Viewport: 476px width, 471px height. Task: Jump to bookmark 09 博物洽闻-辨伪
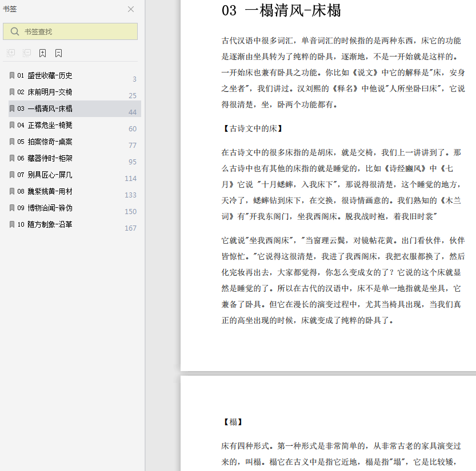pos(50,208)
